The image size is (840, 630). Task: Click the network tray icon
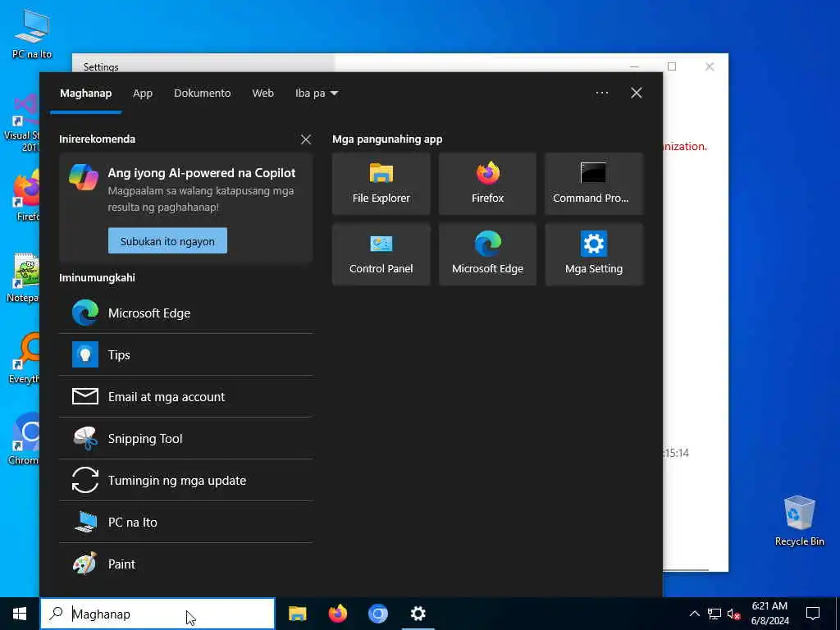coord(714,614)
